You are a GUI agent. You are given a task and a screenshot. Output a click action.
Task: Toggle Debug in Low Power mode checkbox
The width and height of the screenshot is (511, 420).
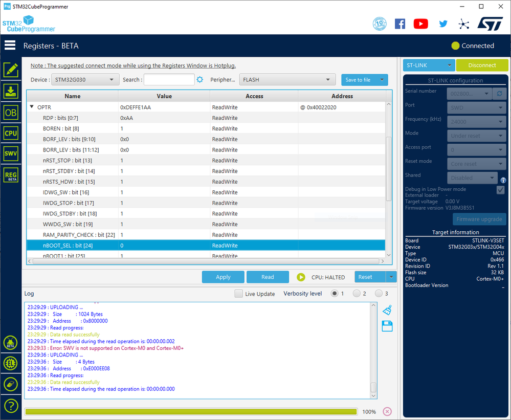coord(501,190)
